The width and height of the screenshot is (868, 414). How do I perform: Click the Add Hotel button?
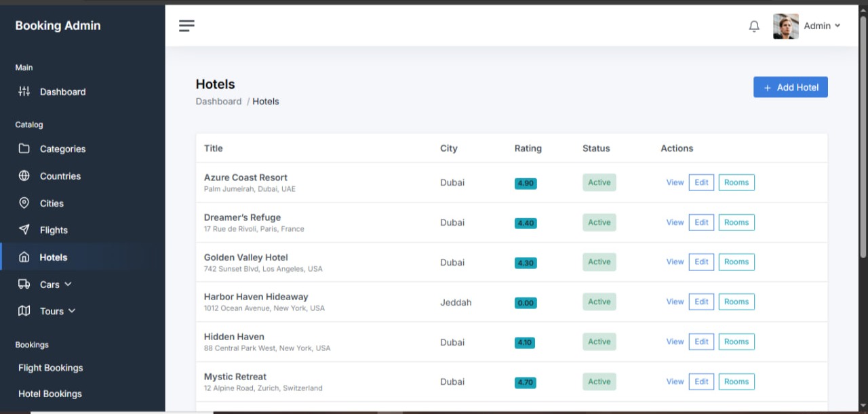pos(790,87)
